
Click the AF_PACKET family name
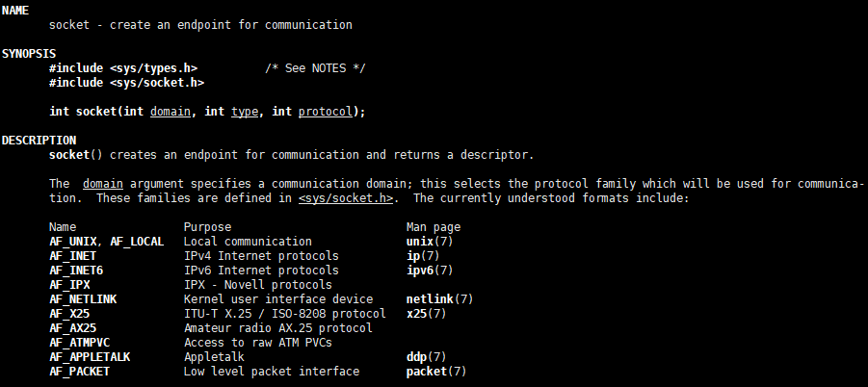[79, 372]
